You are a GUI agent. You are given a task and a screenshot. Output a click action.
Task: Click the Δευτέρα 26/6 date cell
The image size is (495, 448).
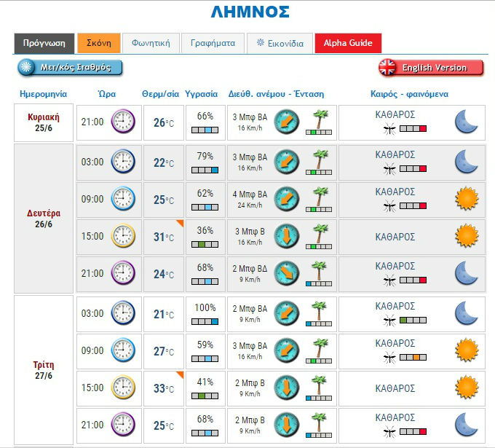tap(44, 219)
